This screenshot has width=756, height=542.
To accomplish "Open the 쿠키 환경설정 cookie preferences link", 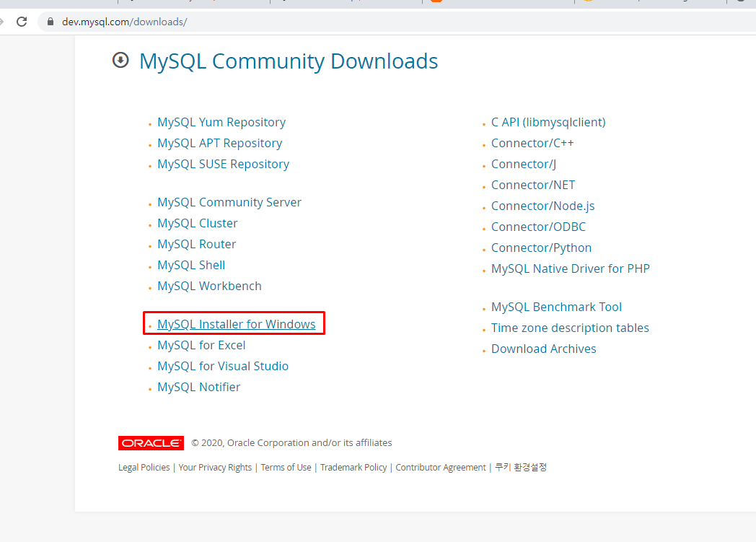I will point(521,467).
